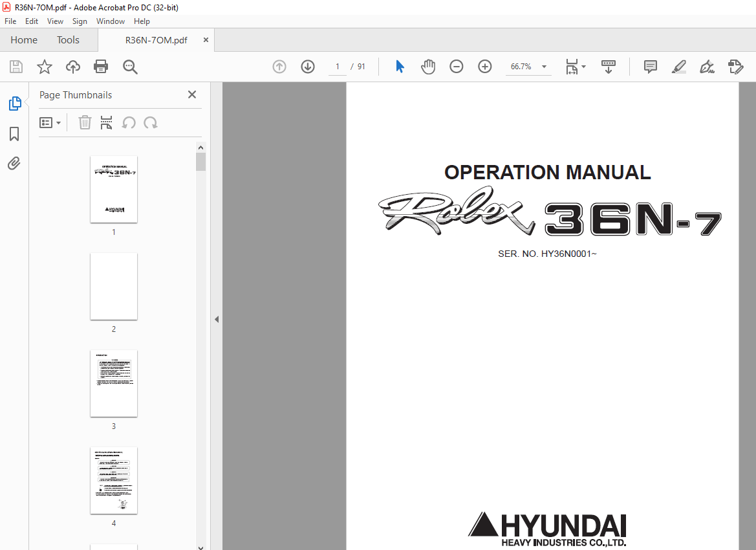Open the Sign menu

(x=80, y=21)
